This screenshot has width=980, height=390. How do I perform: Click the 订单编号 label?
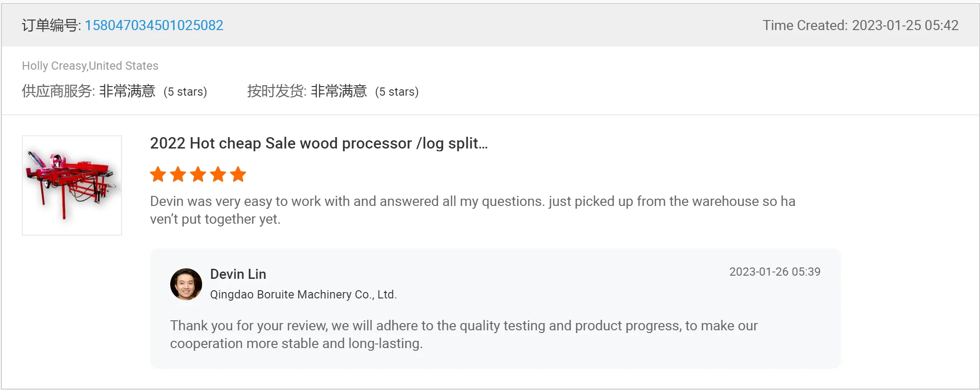click(x=51, y=26)
